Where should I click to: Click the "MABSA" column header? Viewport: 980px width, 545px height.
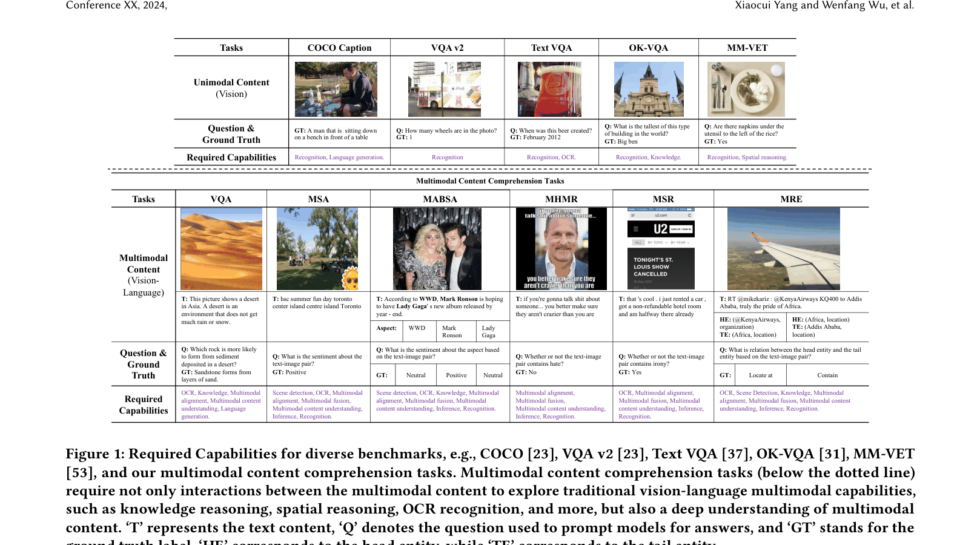[440, 199]
